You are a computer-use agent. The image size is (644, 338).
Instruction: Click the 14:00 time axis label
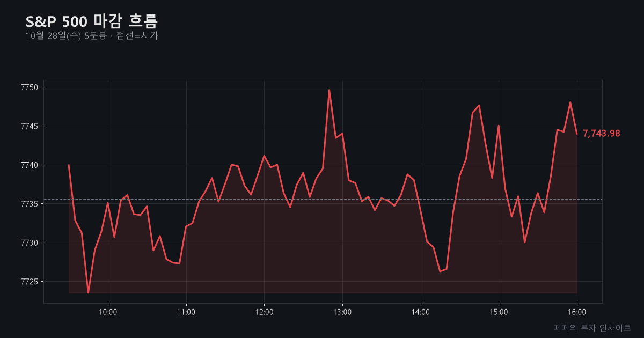click(x=421, y=312)
